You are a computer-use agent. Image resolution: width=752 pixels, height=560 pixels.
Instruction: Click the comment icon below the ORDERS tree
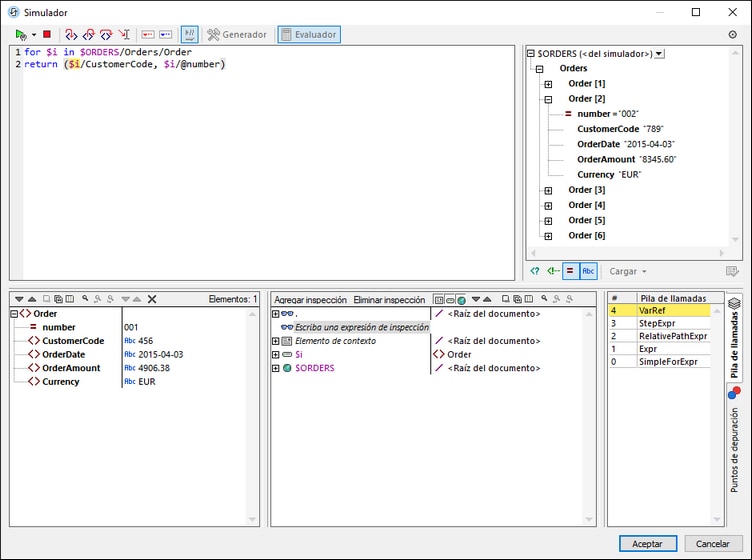pyautogui.click(x=732, y=271)
